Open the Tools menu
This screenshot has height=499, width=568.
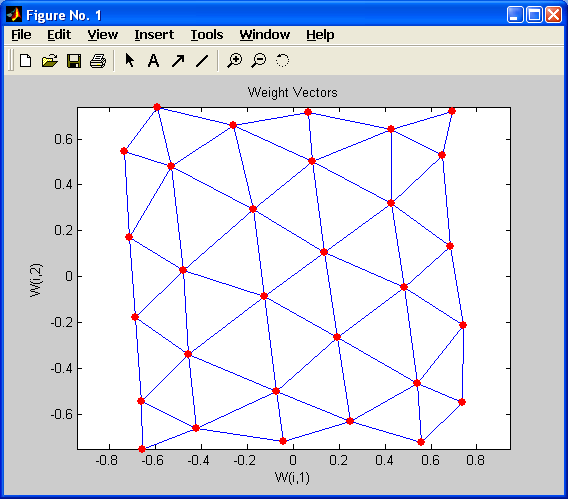tap(207, 35)
